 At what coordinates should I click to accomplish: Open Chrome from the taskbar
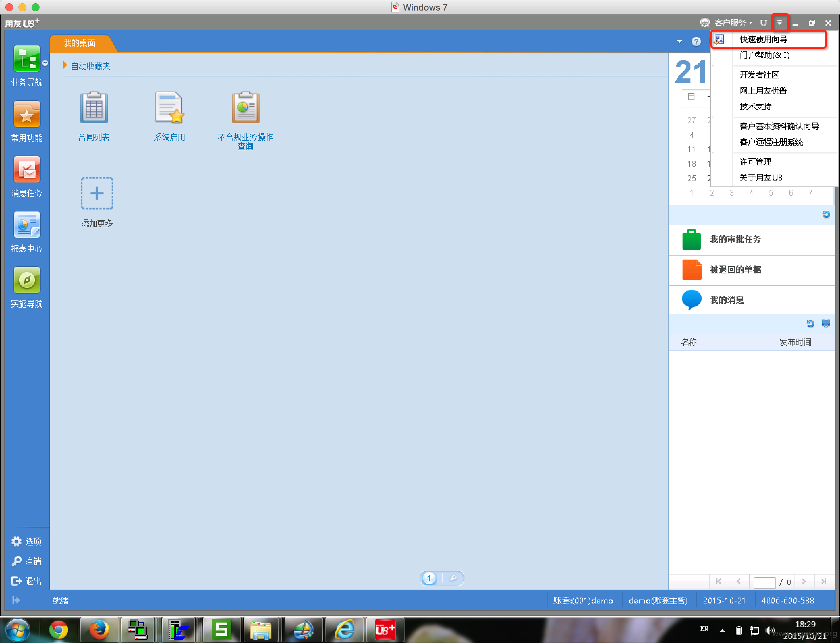59,629
